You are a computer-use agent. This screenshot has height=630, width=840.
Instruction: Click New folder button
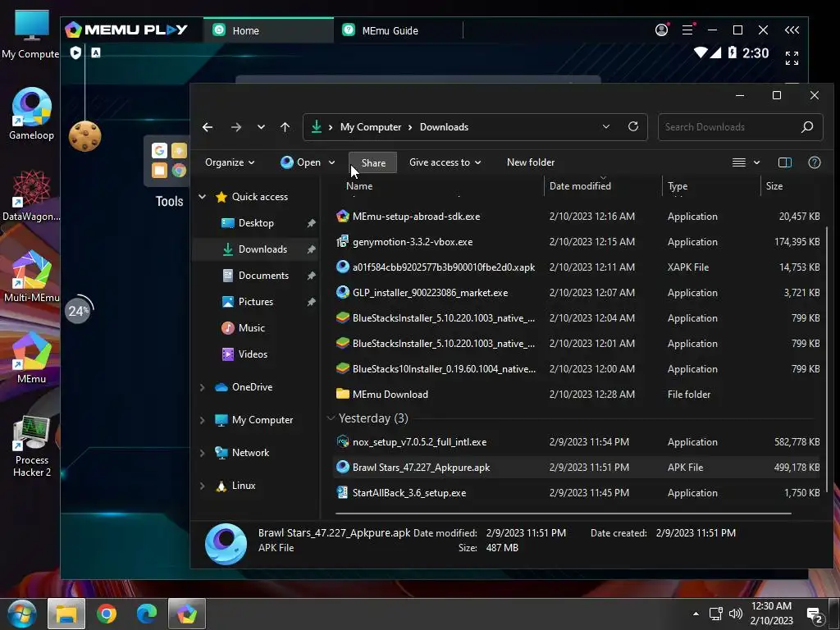point(531,162)
